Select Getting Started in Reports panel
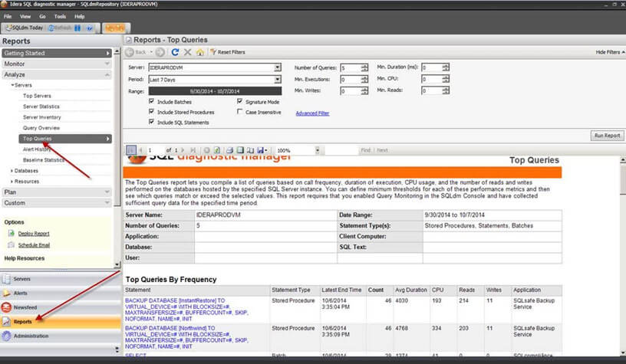626x364 pixels. (x=56, y=53)
